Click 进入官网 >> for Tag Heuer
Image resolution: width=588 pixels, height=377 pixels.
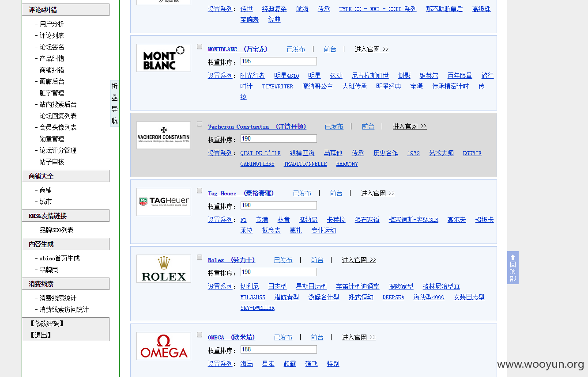click(378, 193)
